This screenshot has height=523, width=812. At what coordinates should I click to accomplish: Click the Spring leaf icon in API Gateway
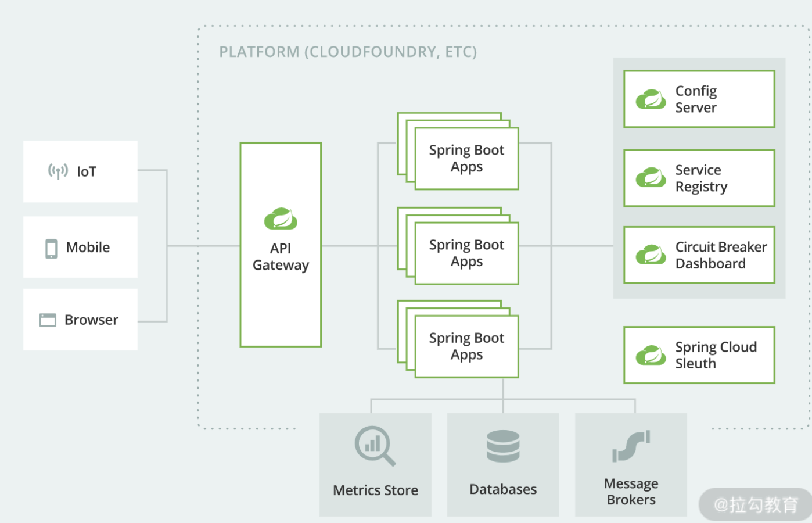[281, 219]
